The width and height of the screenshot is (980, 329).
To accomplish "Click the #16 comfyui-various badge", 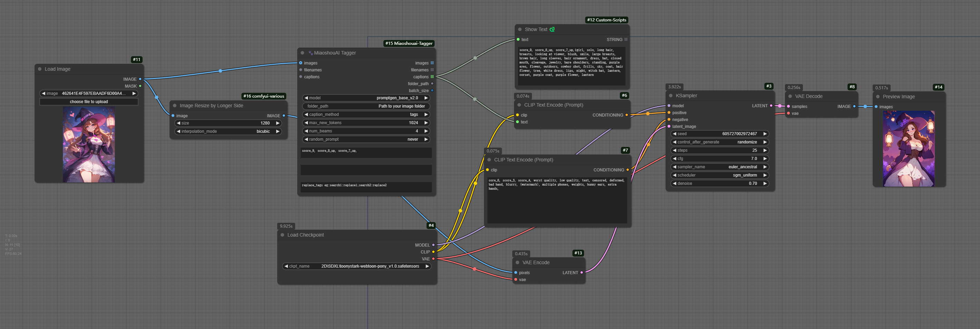I will tap(264, 97).
